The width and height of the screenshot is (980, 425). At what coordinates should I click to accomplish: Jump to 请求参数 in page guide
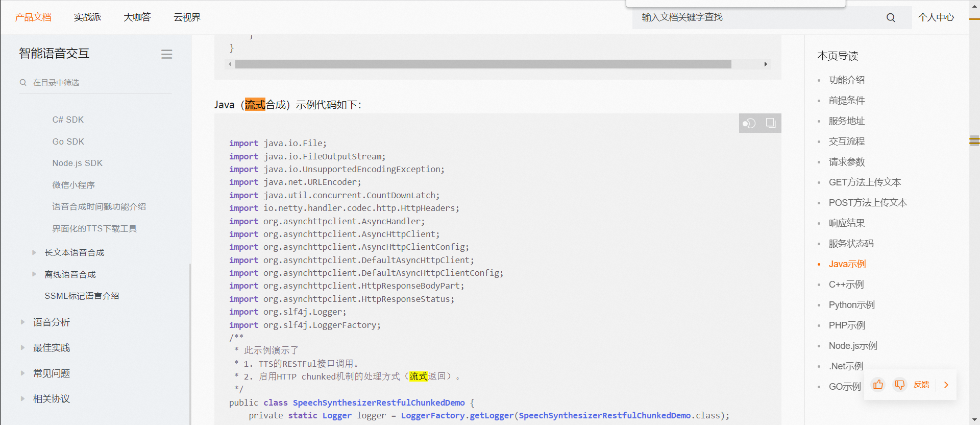[x=847, y=162]
